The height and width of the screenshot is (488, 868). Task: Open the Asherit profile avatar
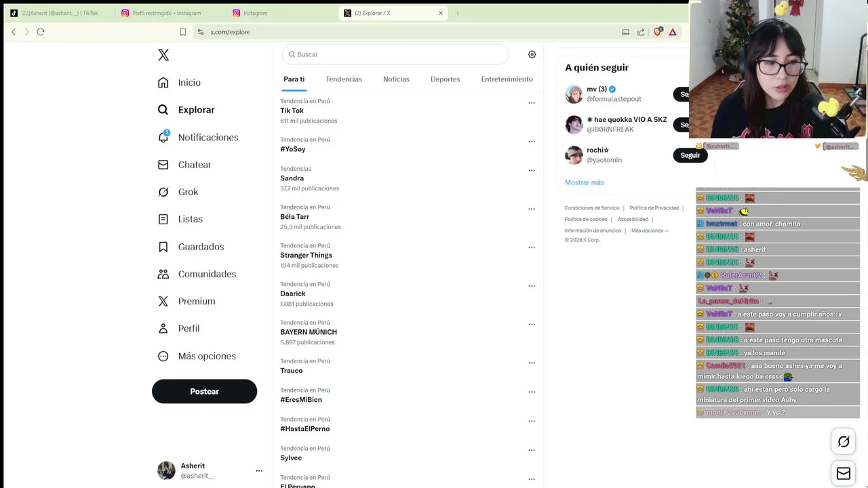coord(166,470)
